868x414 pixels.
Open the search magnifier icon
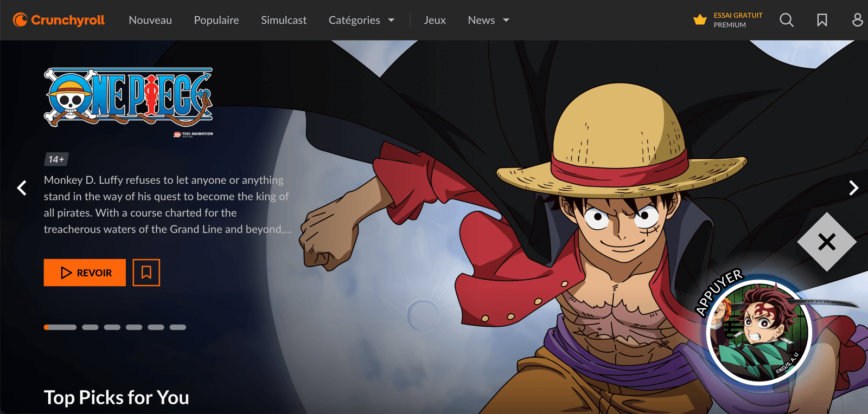(x=786, y=20)
